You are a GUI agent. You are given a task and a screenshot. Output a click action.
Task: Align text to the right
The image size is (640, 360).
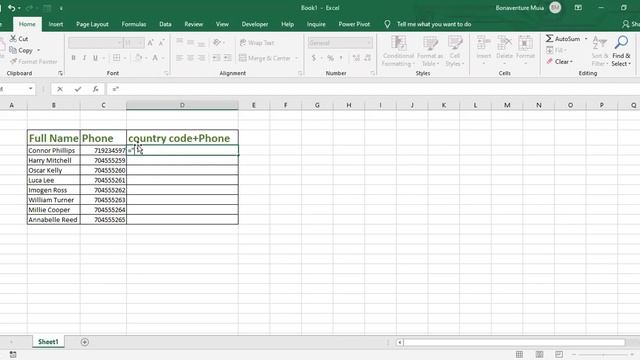202,58
